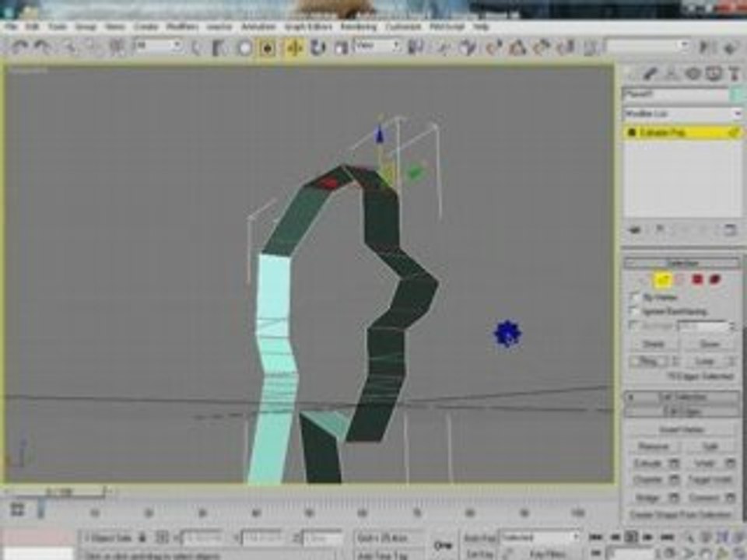Open the Chamfer settings dialog box icon
747x560 pixels.
point(674,481)
